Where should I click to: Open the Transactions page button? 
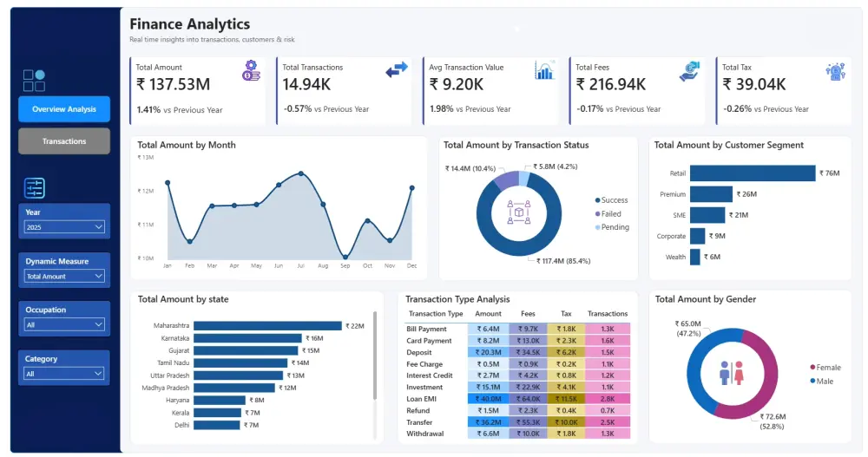point(64,141)
